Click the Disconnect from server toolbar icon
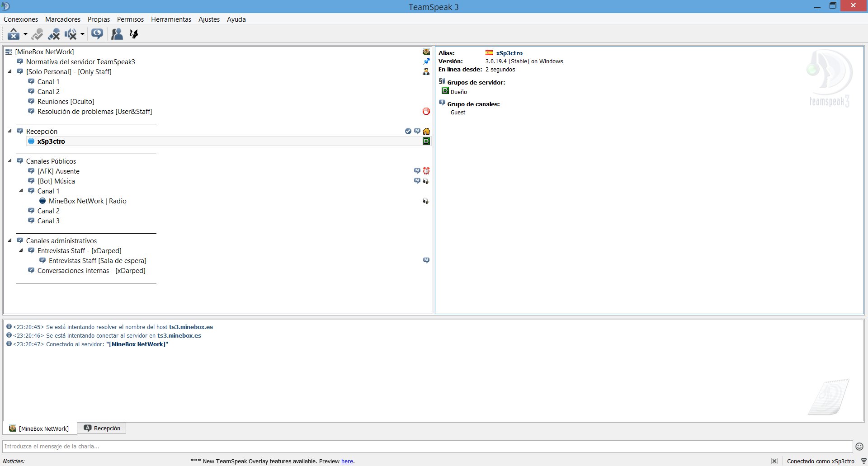 point(54,34)
